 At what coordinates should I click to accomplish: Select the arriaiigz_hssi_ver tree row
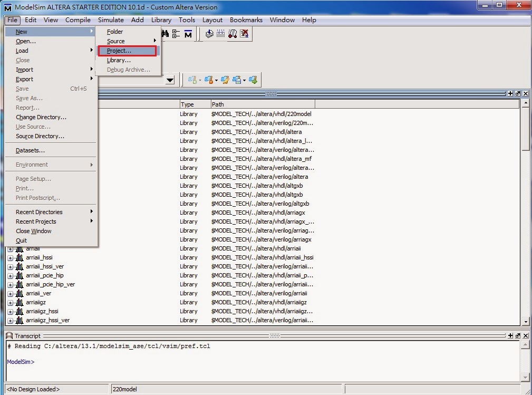click(48, 320)
